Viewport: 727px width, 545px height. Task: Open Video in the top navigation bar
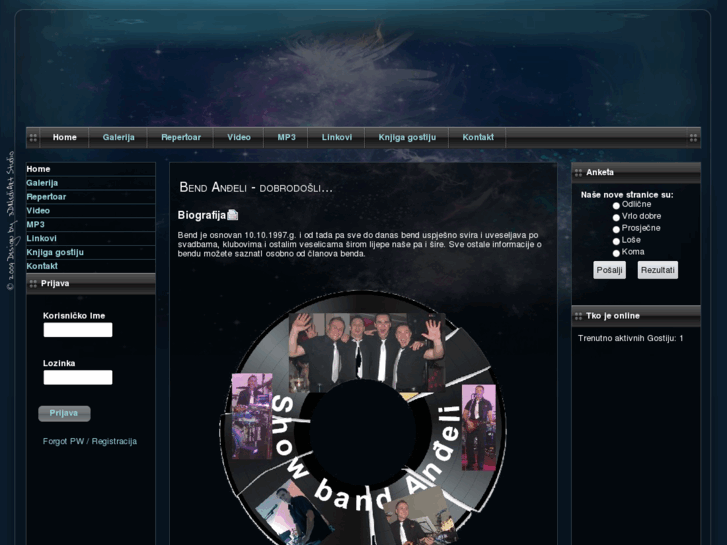coord(239,137)
